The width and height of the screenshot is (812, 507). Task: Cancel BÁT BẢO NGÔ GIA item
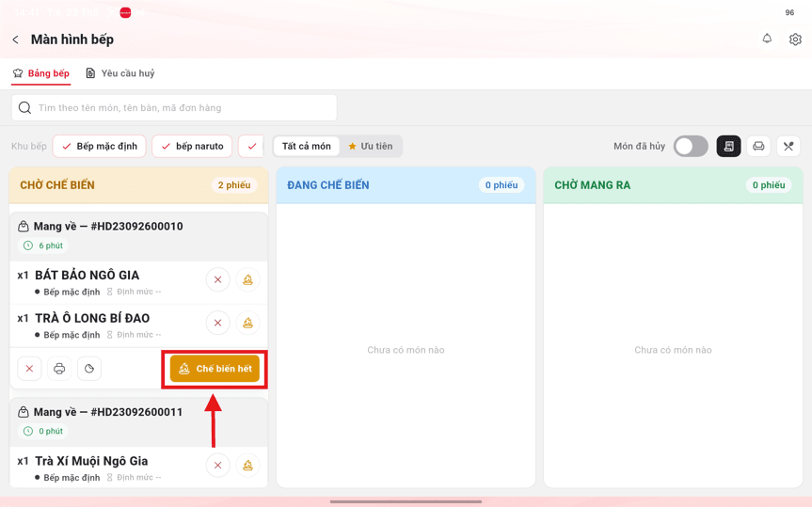218,279
